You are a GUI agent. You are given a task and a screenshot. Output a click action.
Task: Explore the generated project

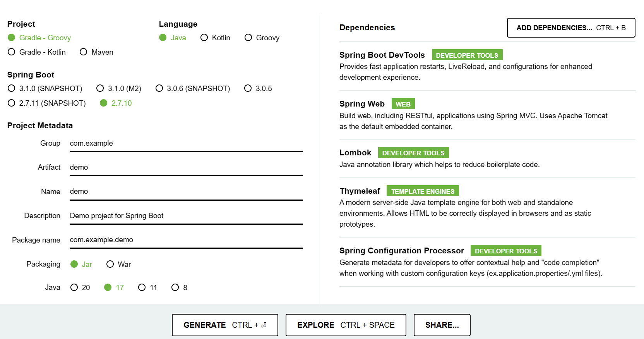(346, 325)
